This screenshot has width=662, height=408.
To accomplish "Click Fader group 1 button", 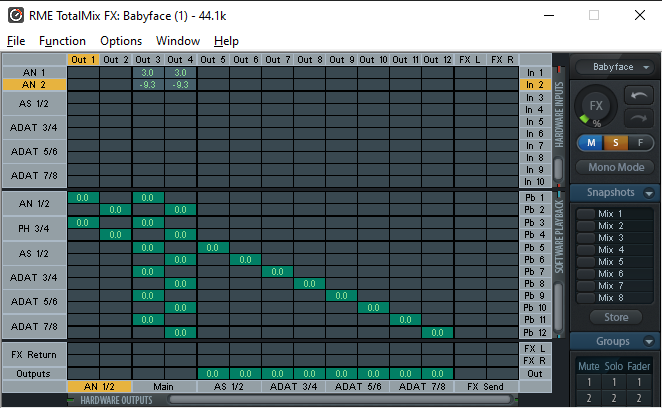I will point(639,382).
